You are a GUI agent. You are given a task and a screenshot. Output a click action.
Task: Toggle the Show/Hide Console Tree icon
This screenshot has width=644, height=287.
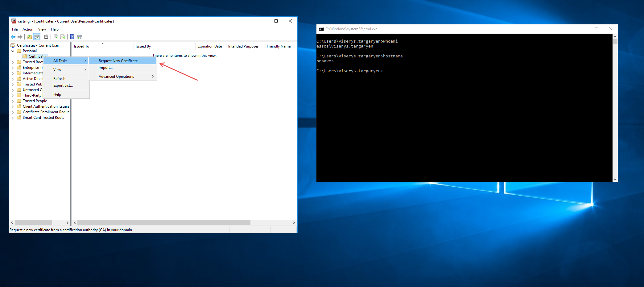click(37, 37)
